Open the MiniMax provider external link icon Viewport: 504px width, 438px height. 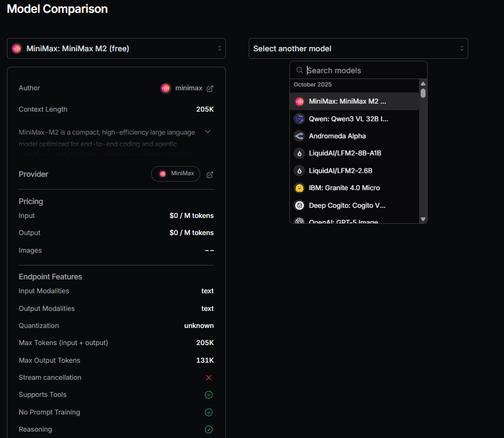click(210, 175)
